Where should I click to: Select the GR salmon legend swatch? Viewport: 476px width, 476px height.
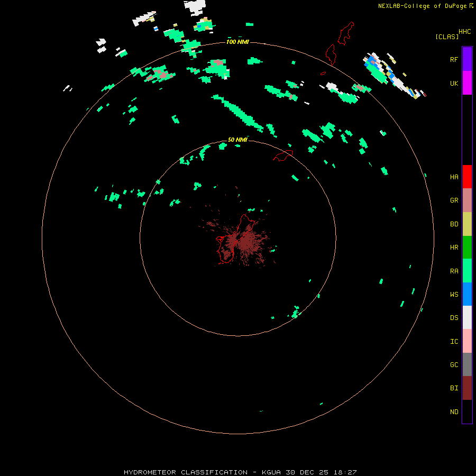click(x=467, y=200)
